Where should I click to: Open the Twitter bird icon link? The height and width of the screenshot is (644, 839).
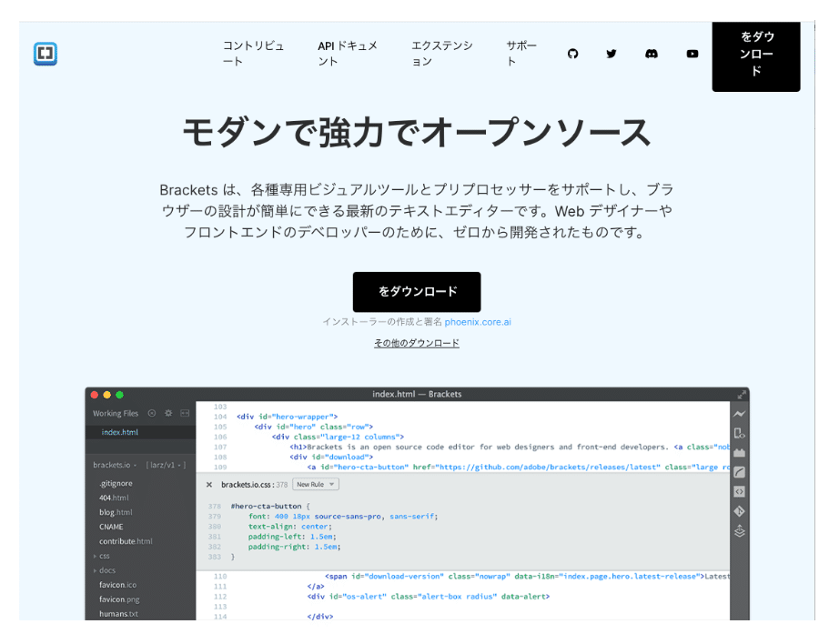(x=612, y=54)
